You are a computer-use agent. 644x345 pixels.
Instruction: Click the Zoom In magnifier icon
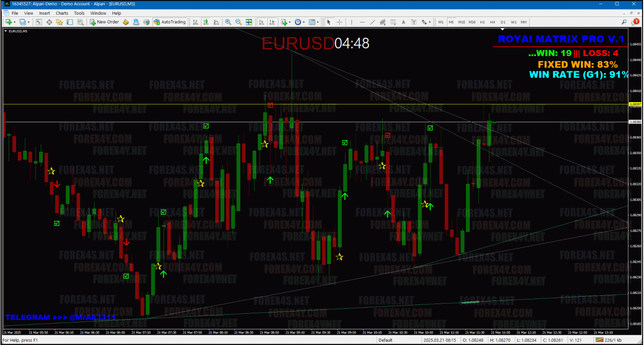tap(228, 22)
